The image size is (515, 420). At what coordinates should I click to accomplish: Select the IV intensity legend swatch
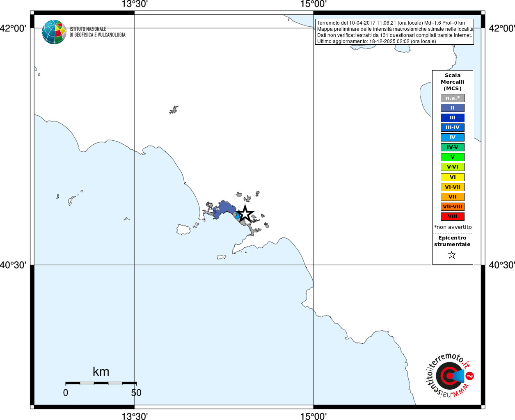coord(453,137)
